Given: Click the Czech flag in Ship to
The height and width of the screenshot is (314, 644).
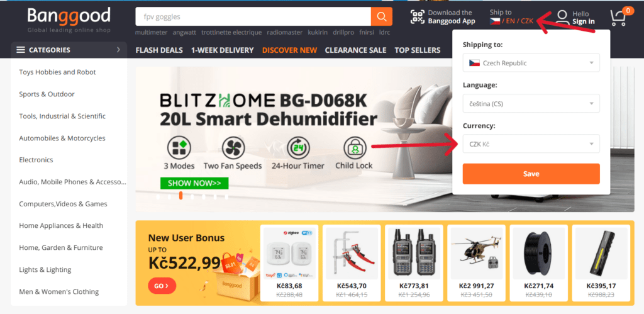Looking at the screenshot, I should pos(495,21).
